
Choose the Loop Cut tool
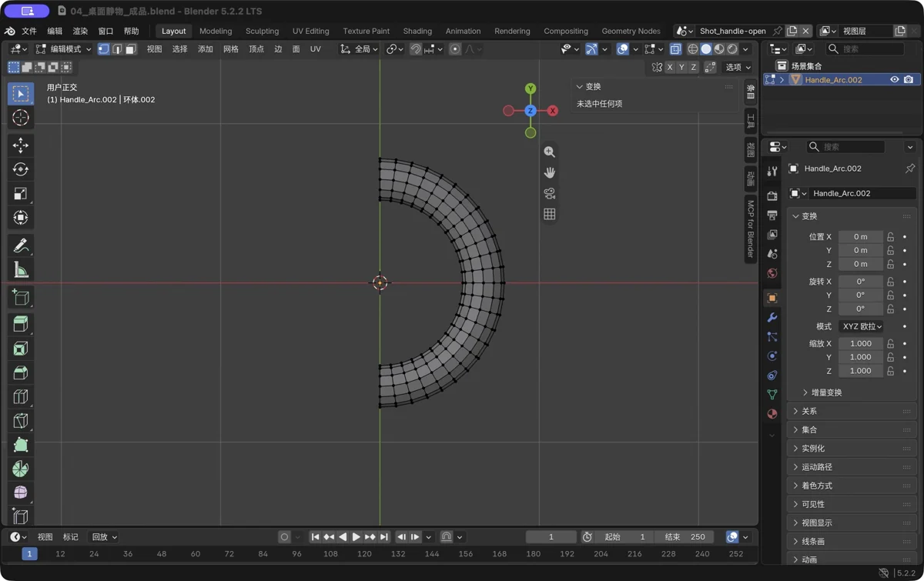click(21, 396)
